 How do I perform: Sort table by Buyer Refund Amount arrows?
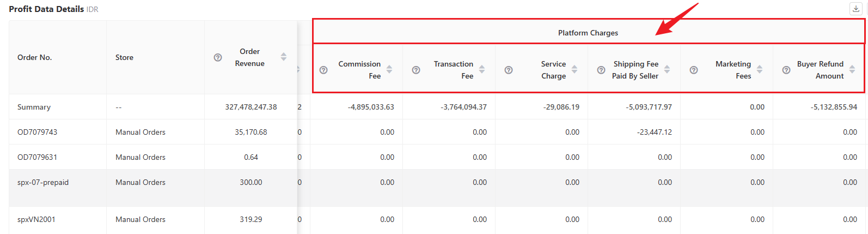point(852,69)
